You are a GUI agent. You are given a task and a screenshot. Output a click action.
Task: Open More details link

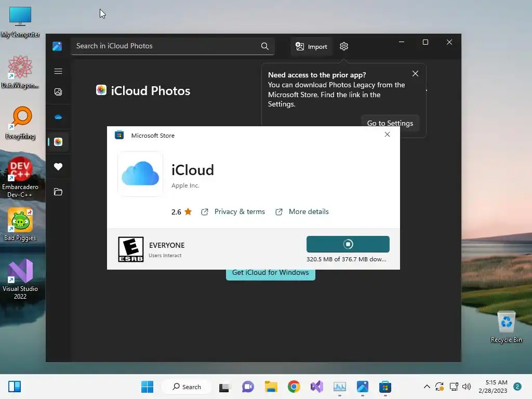pos(309,212)
